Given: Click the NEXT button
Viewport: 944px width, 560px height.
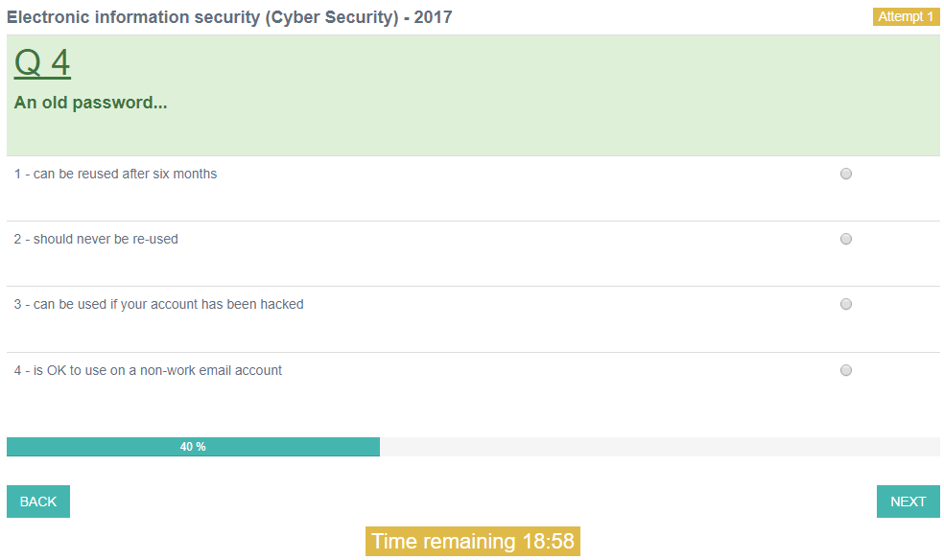Looking at the screenshot, I should coord(907,501).
